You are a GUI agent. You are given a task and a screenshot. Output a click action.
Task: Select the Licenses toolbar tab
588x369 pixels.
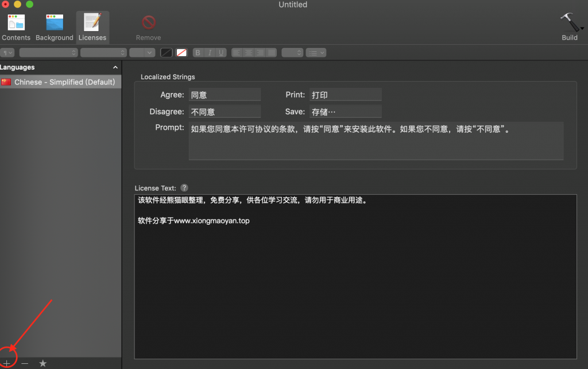pyautogui.click(x=92, y=28)
